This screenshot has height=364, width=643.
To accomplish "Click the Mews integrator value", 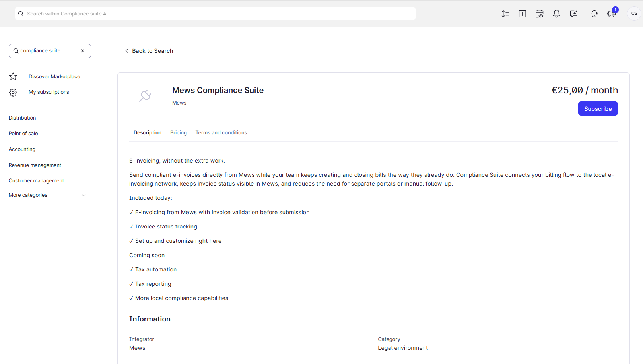I will pyautogui.click(x=137, y=348).
